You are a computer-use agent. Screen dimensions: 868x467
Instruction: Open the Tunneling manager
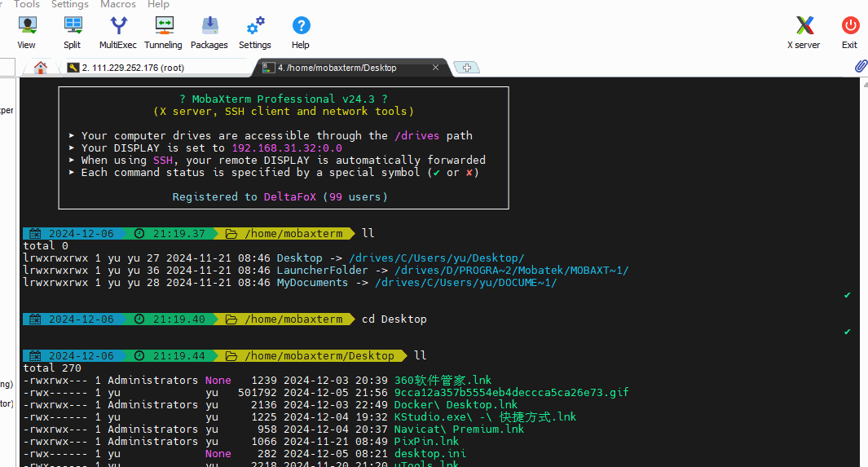pos(163,32)
